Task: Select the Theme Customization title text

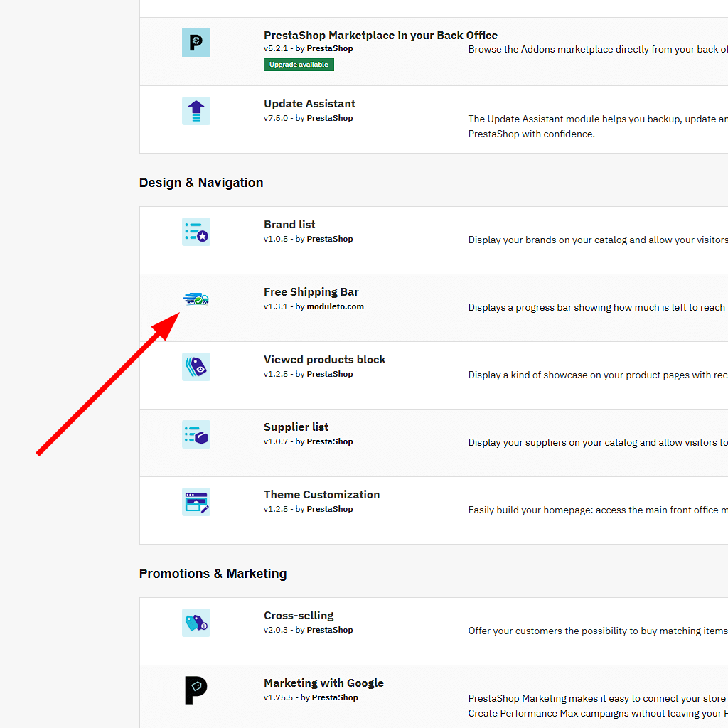Action: coord(321,495)
